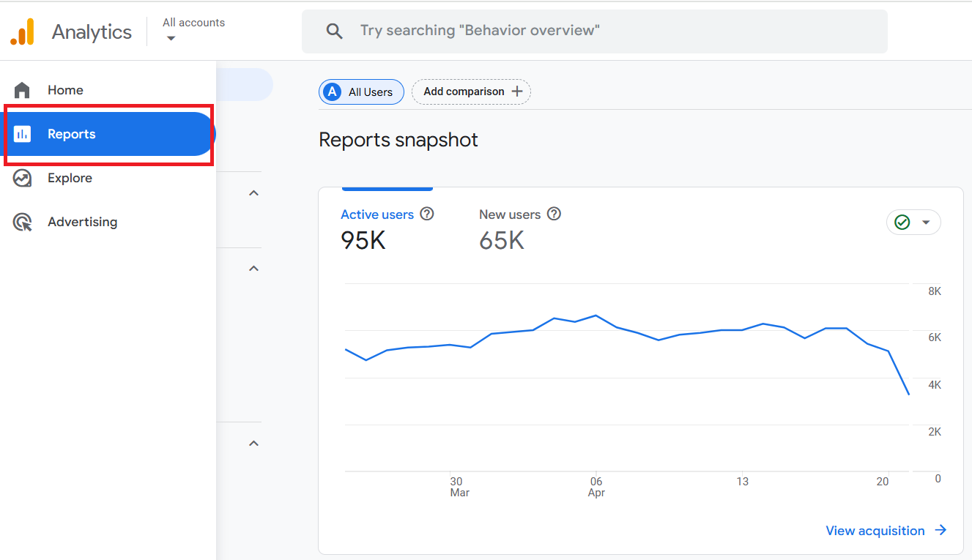Click the Add comparison button

(x=471, y=92)
